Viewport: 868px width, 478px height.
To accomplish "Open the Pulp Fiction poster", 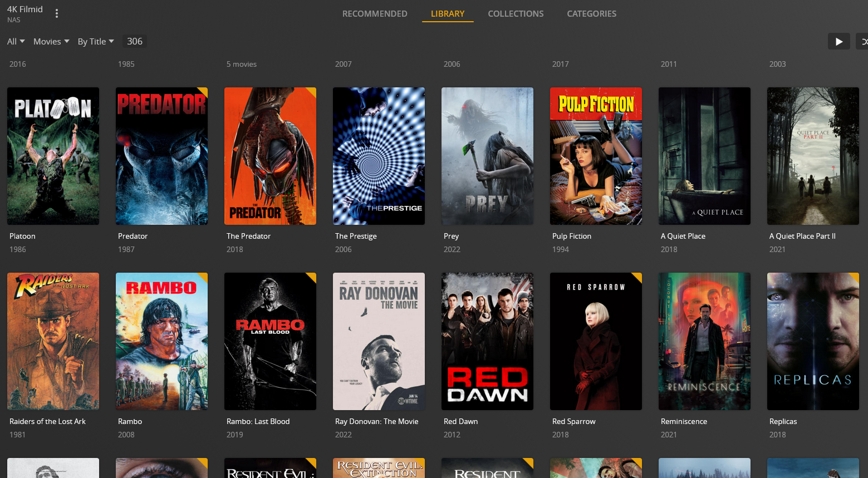I will coord(596,156).
